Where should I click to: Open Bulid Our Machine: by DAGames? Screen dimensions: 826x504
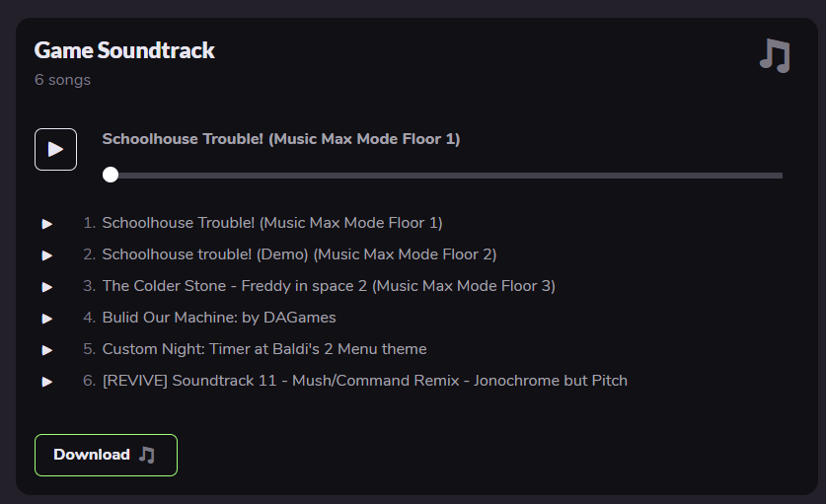tap(219, 318)
